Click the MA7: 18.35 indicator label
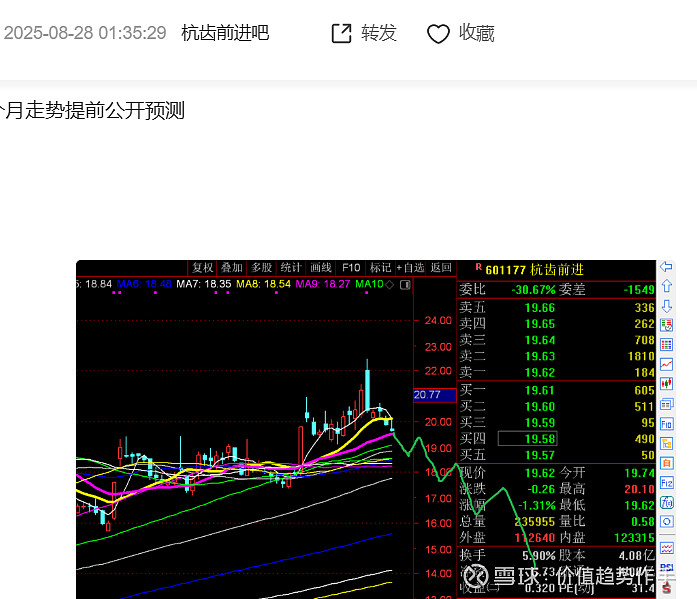This screenshot has width=697, height=599. pyautogui.click(x=204, y=284)
